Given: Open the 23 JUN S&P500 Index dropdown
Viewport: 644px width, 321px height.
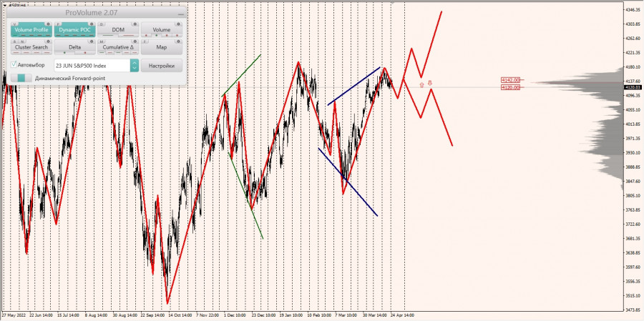Looking at the screenshot, I should click(x=97, y=66).
